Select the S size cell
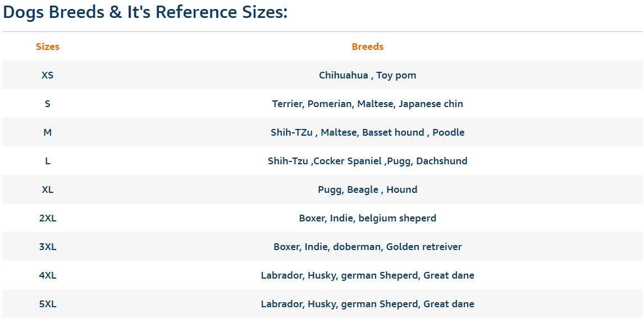The width and height of the screenshot is (644, 319). pos(48,104)
